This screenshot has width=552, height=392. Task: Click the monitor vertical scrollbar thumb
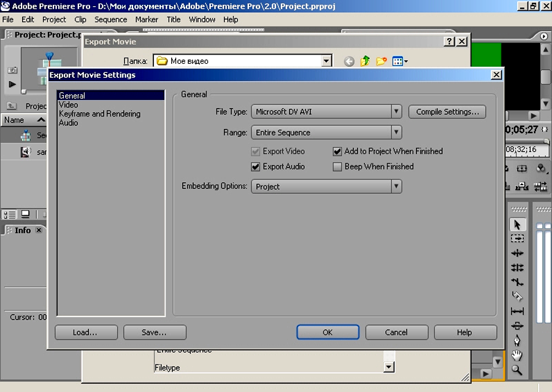[x=545, y=77]
